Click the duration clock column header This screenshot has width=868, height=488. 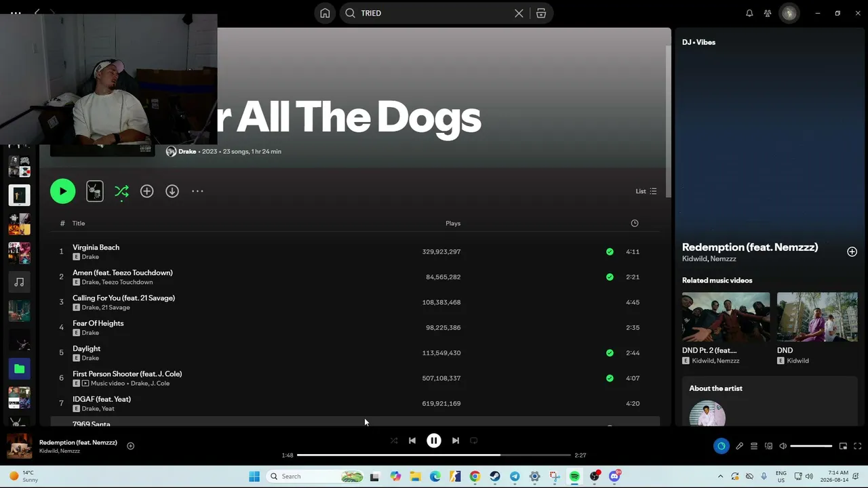[x=635, y=223]
